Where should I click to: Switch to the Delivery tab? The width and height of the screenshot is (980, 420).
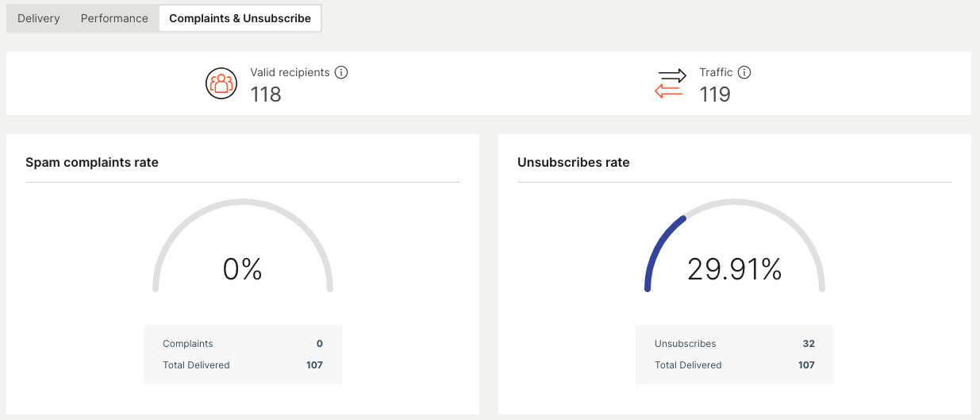38,18
